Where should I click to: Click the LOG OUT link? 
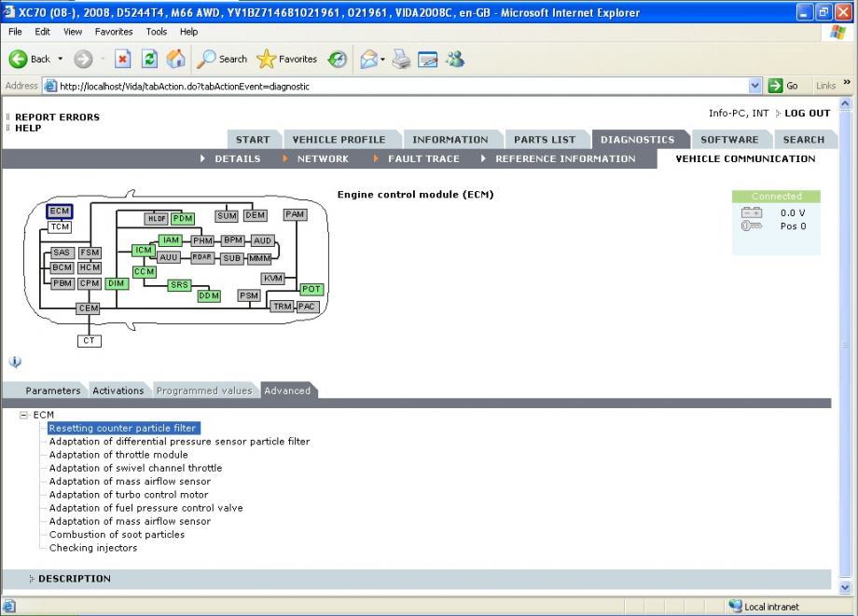[x=807, y=113]
